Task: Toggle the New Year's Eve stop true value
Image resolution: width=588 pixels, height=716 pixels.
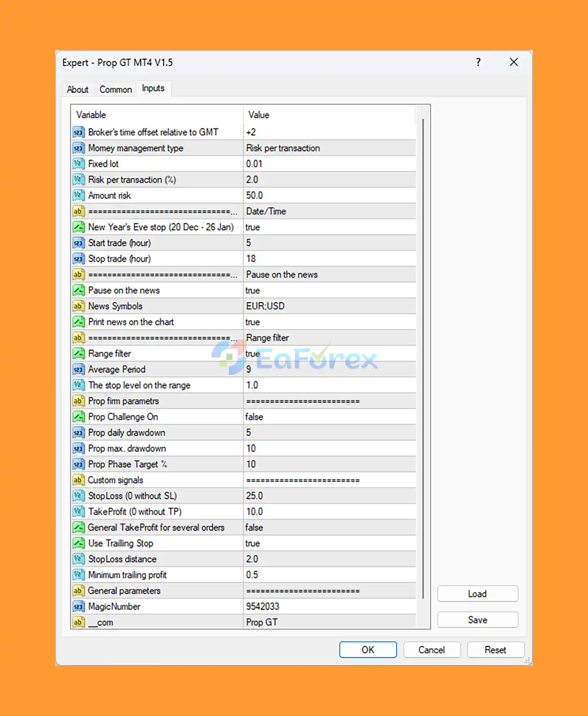Action: pos(330,227)
